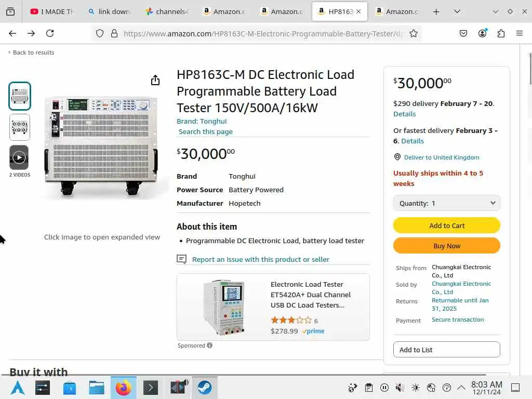Image resolution: width=532 pixels, height=399 pixels.
Task: Open the Steam icon in the taskbar
Action: [205, 388]
